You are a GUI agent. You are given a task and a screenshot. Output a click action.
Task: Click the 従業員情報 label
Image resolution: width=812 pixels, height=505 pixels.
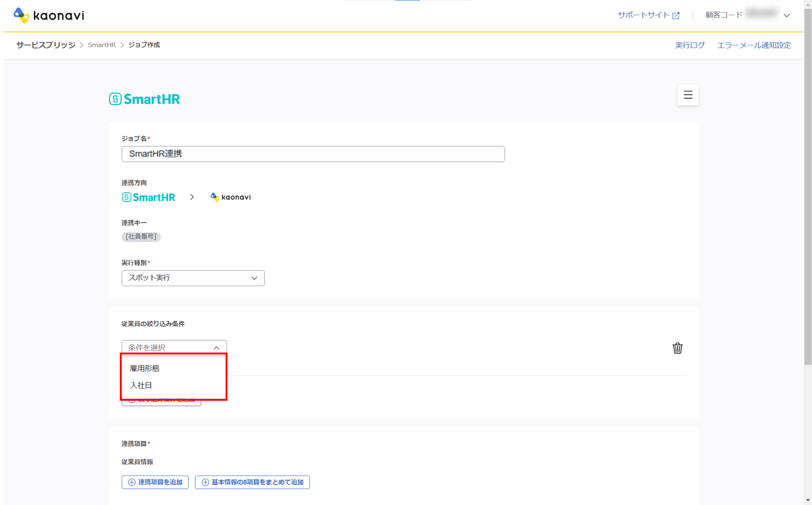coord(137,462)
